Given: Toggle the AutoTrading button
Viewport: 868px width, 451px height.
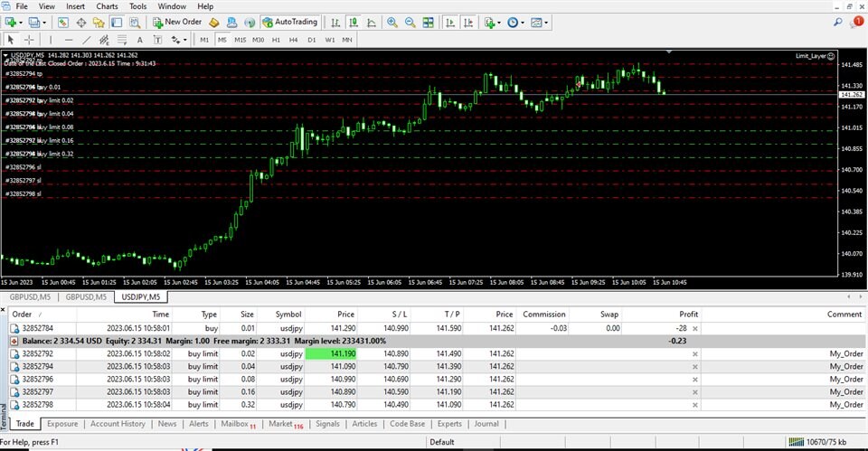Looking at the screenshot, I should 290,22.
